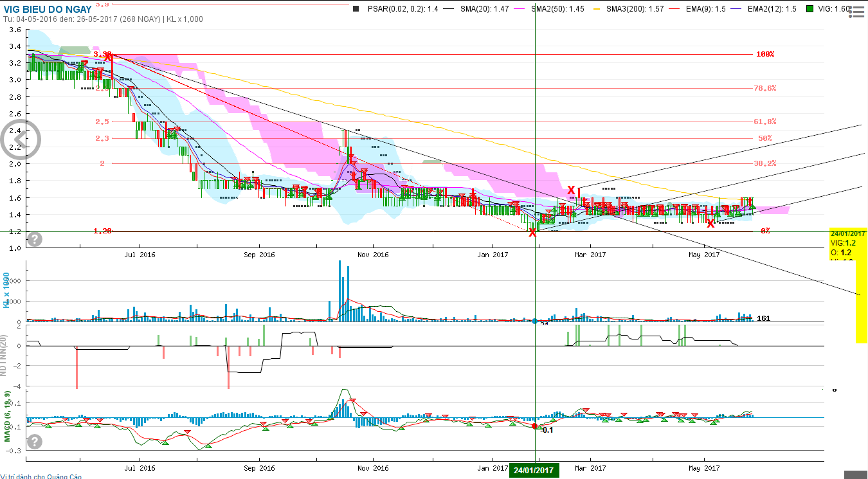Click the circular back arrow button

(x=21, y=138)
